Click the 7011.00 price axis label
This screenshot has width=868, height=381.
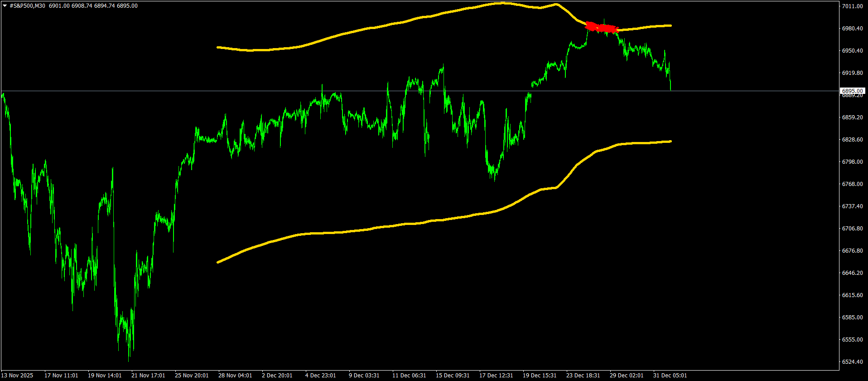[x=852, y=6]
